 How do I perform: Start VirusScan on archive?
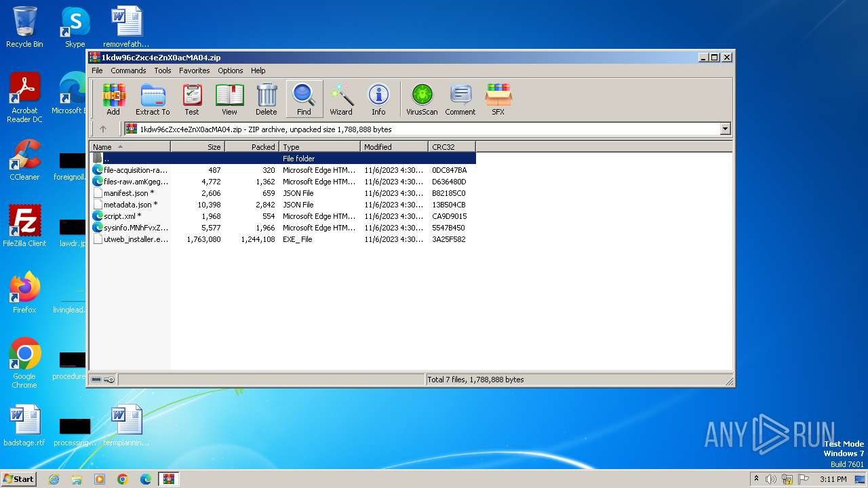(x=422, y=99)
